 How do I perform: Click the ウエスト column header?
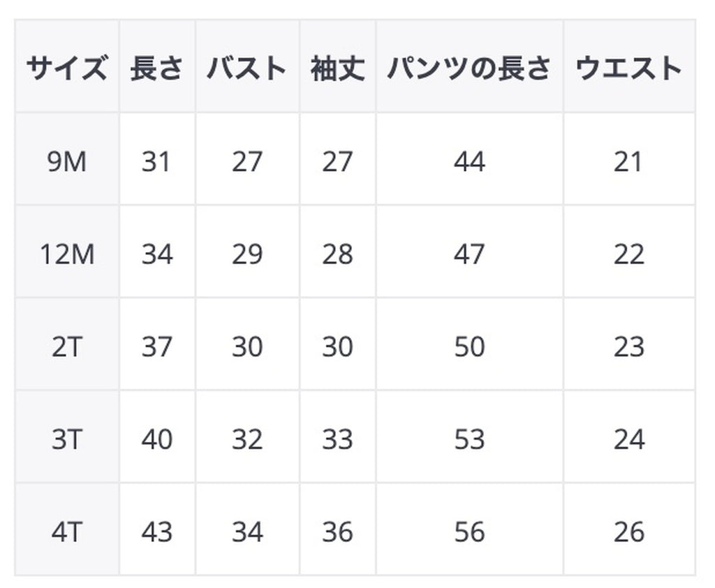pos(628,68)
